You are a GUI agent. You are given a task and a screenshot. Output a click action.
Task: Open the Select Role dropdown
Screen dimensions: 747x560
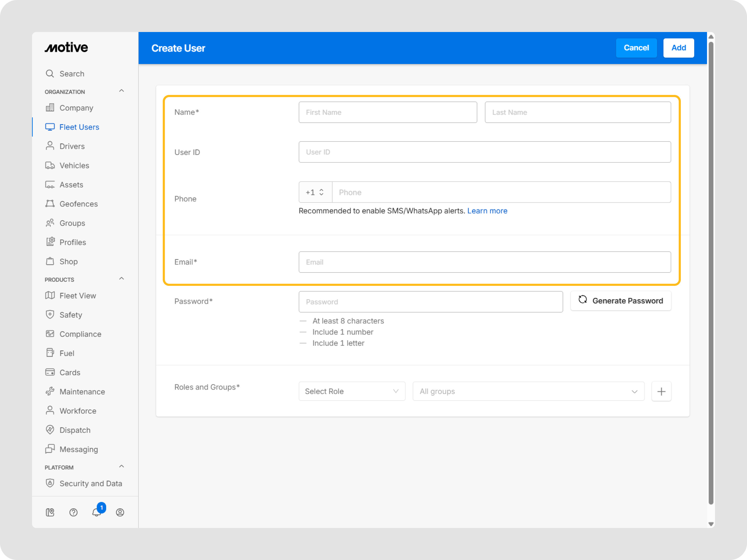352,391
